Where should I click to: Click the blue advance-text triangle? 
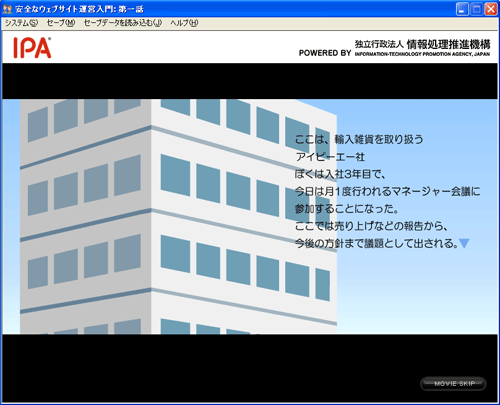coord(464,243)
